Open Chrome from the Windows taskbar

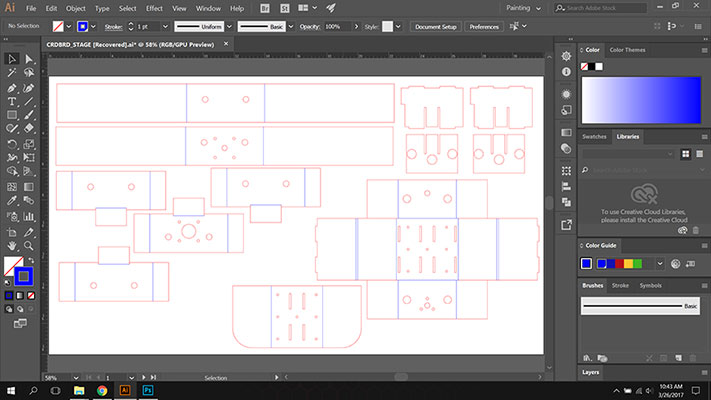(102, 390)
